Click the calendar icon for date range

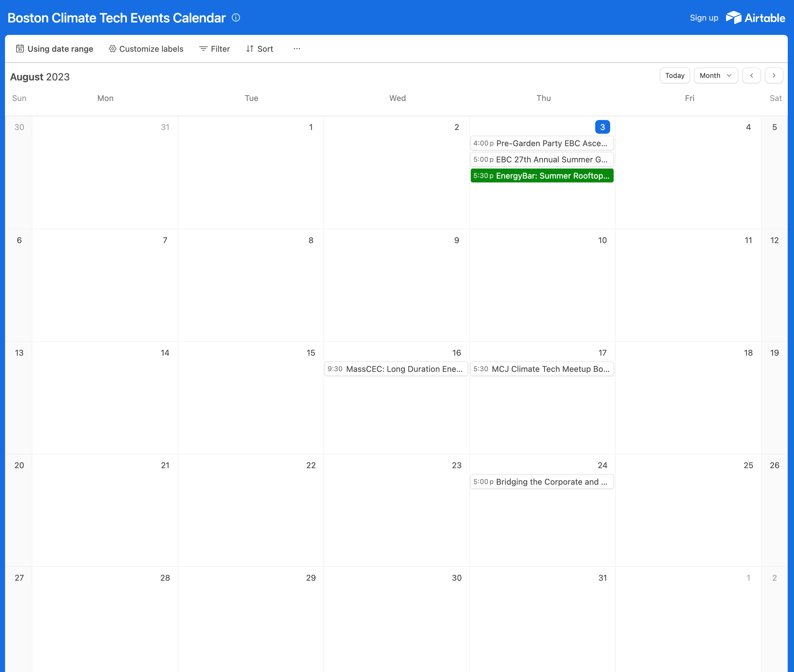[20, 49]
